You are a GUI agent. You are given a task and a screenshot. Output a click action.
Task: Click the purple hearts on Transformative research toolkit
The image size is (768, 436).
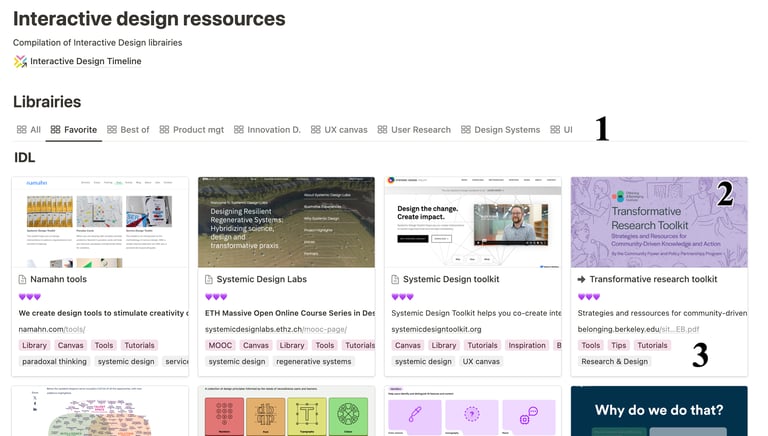[589, 297]
